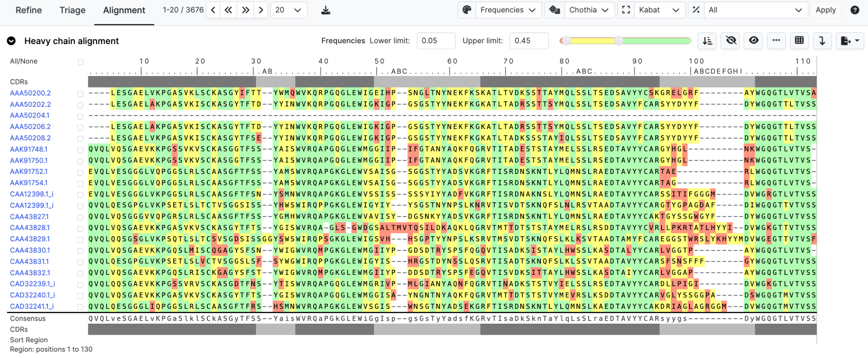The height and width of the screenshot is (358, 868).
Task: Click the color palette icon
Action: tap(467, 10)
